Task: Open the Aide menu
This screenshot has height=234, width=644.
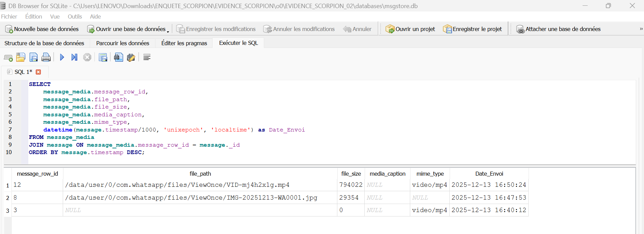Action: coord(95,17)
